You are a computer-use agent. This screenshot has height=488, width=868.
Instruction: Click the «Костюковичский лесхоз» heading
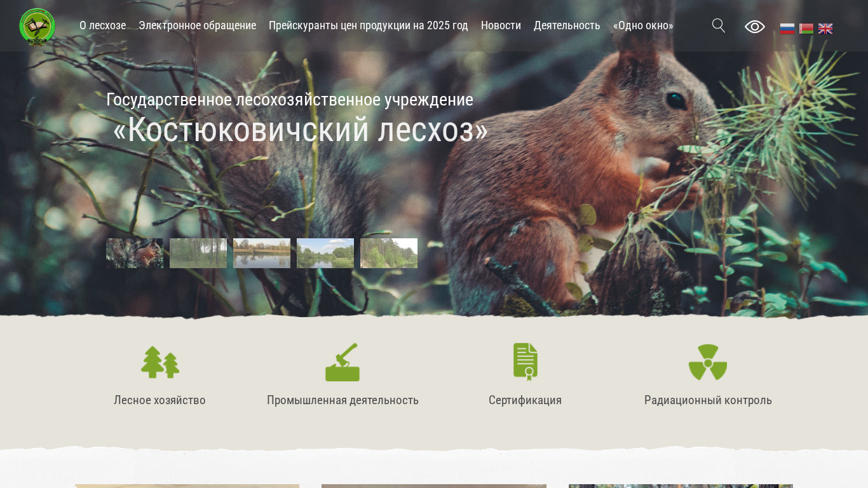(x=301, y=129)
